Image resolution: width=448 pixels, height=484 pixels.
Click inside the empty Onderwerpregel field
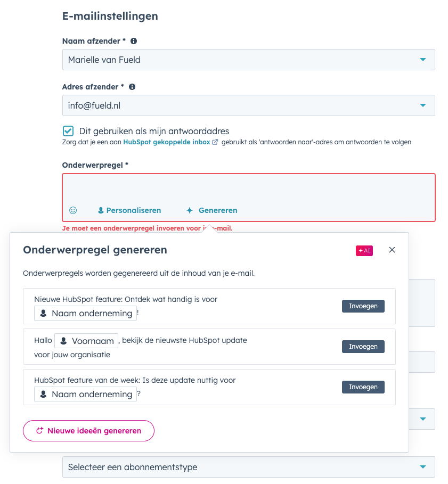click(249, 189)
